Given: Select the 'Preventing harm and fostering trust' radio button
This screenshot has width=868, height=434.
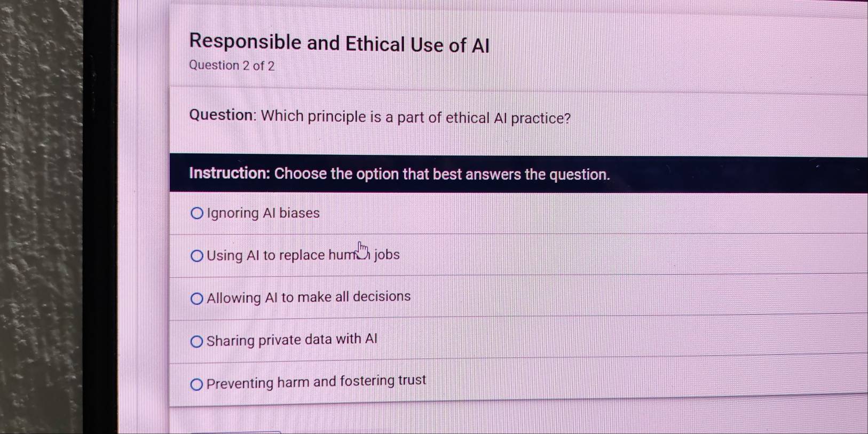Looking at the screenshot, I should pos(197,384).
